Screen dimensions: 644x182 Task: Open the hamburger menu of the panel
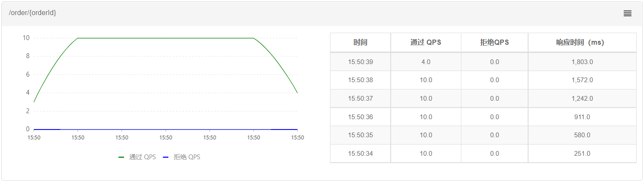click(x=627, y=13)
